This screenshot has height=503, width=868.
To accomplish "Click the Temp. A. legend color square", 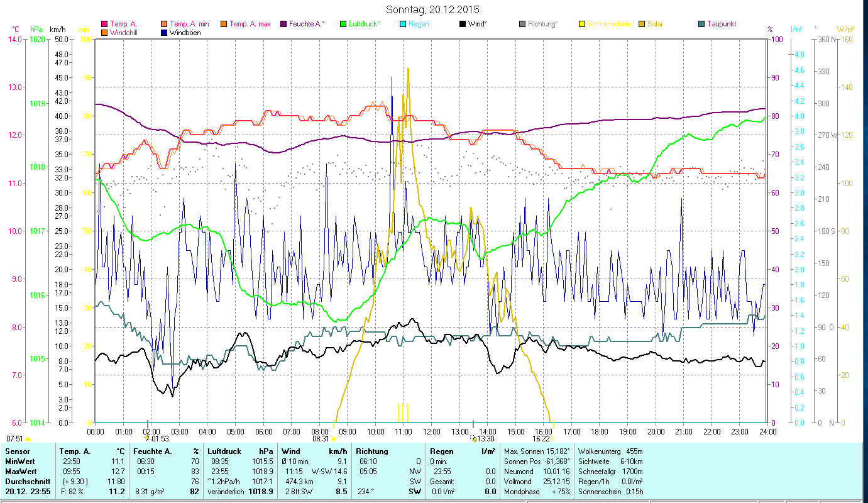I will (x=104, y=25).
